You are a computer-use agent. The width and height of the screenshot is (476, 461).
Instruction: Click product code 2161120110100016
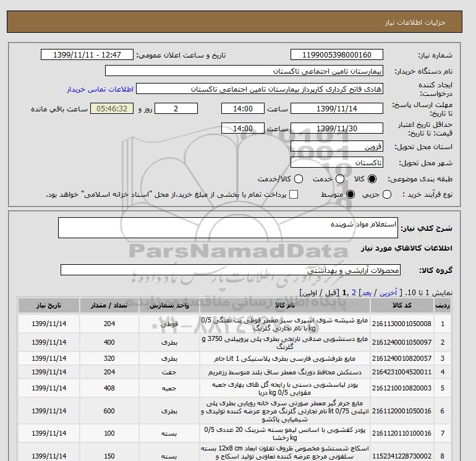click(x=402, y=433)
